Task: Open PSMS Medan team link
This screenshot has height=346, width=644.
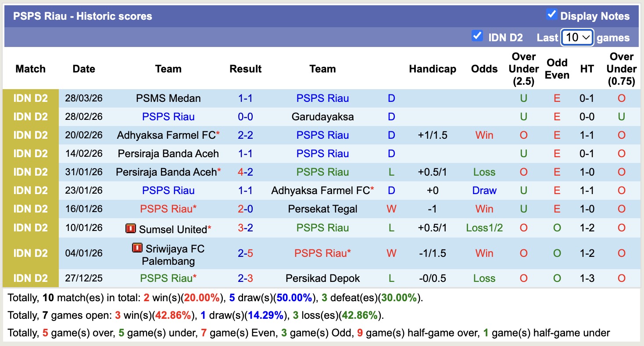Action: click(x=168, y=98)
